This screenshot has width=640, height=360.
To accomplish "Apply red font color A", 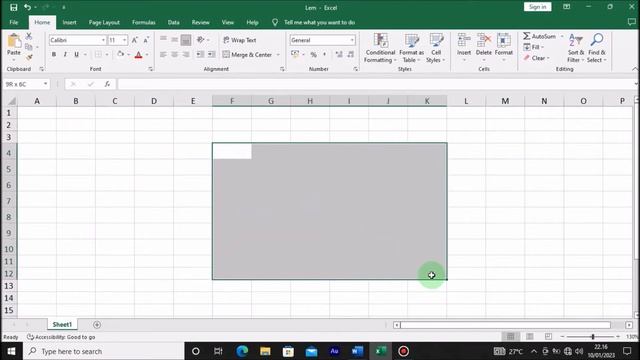I will point(138,54).
